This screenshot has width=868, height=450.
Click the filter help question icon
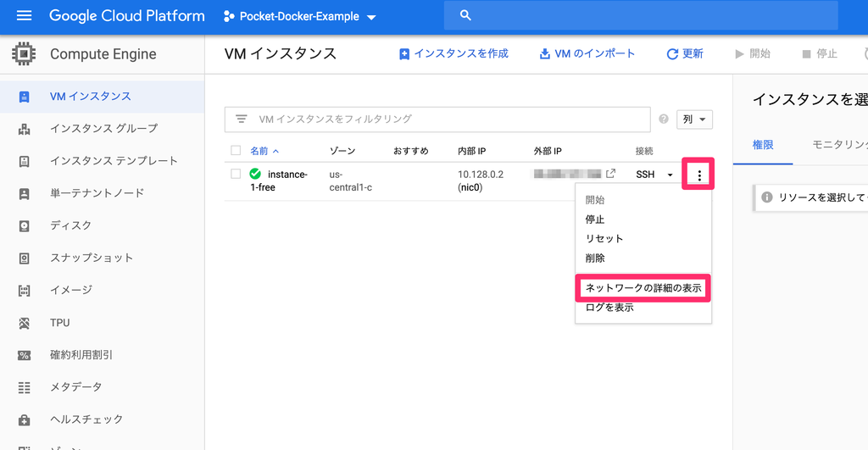tap(664, 119)
